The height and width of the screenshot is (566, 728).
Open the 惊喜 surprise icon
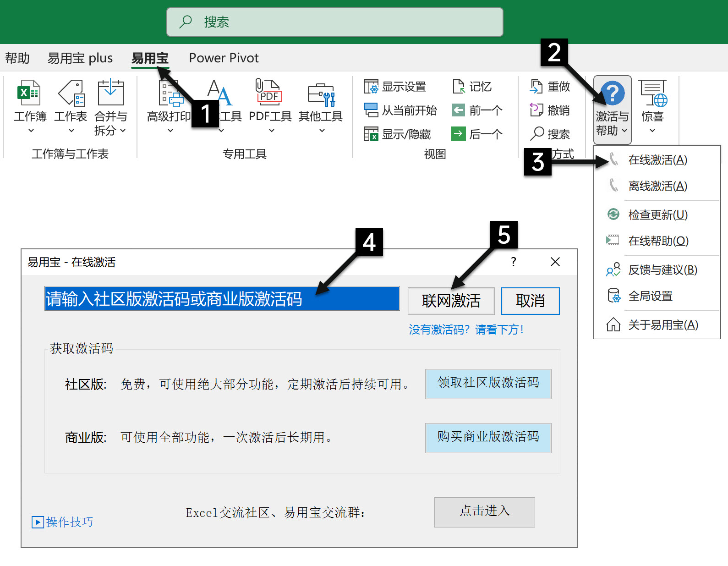click(x=653, y=93)
